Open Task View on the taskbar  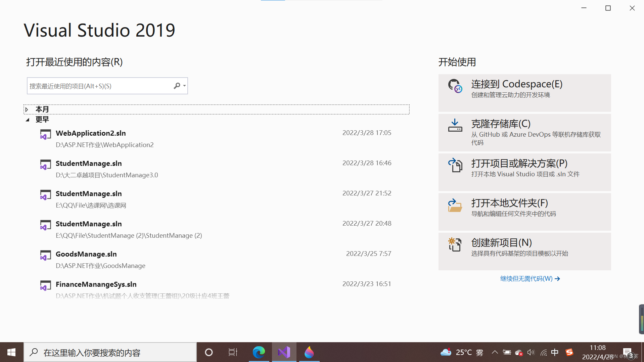pyautogui.click(x=233, y=352)
